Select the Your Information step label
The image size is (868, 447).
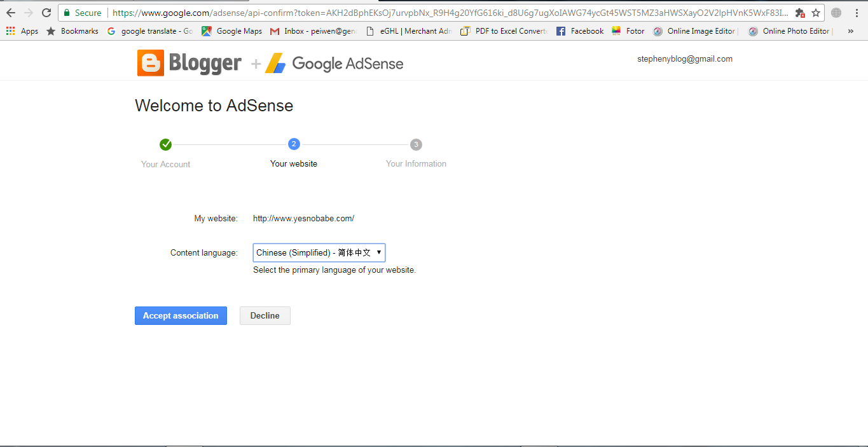tap(416, 163)
